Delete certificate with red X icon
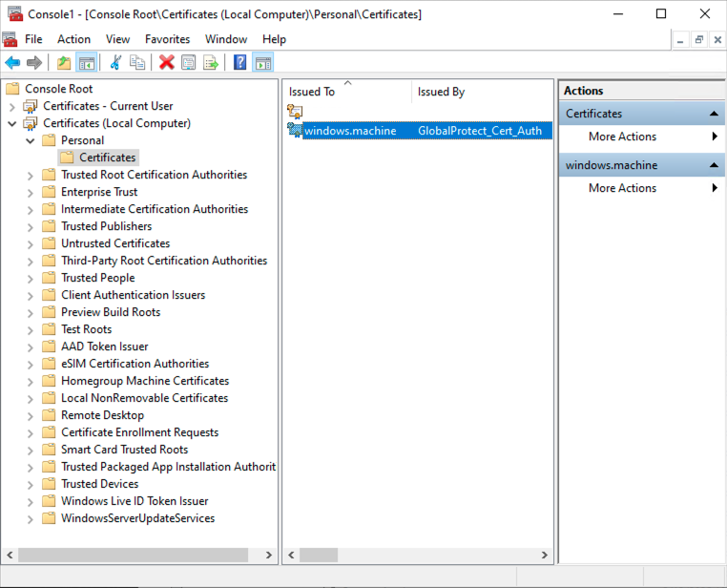 point(166,63)
